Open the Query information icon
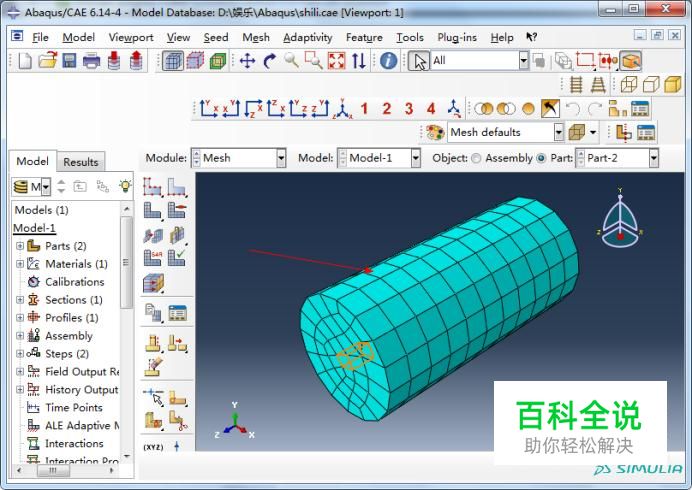Image resolution: width=692 pixels, height=490 pixels. pos(388,60)
